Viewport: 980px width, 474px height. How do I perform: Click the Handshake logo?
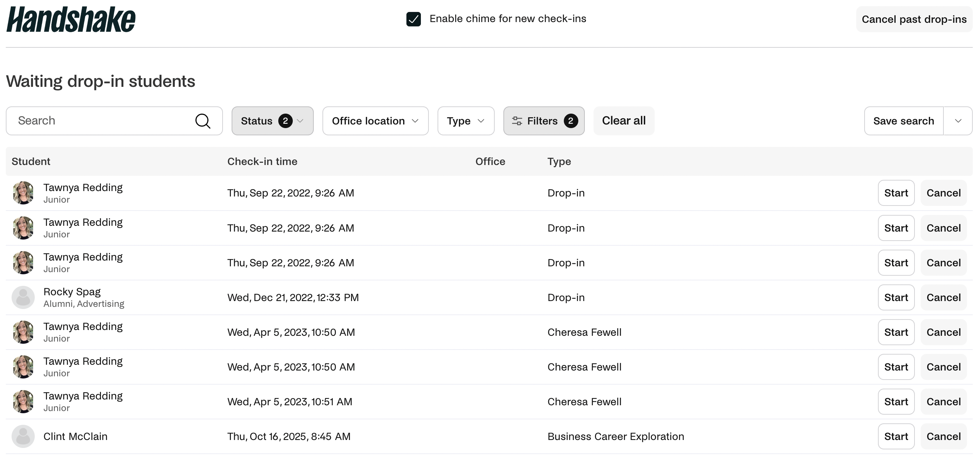coord(71,20)
